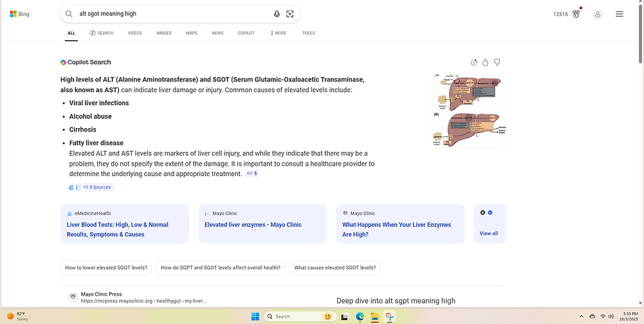This screenshot has width=644, height=324.
Task: Click the Mayo Clinic Press site favicon
Action: (x=73, y=296)
